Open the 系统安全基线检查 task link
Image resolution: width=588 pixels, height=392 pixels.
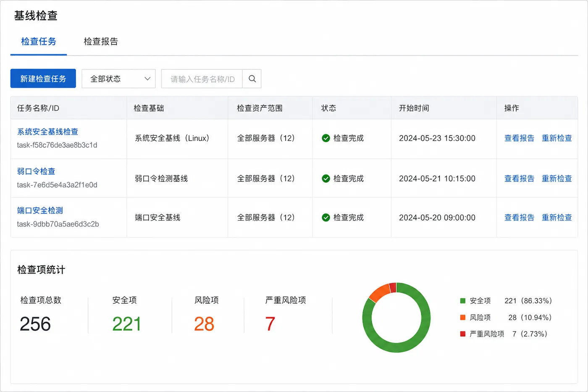coord(47,132)
